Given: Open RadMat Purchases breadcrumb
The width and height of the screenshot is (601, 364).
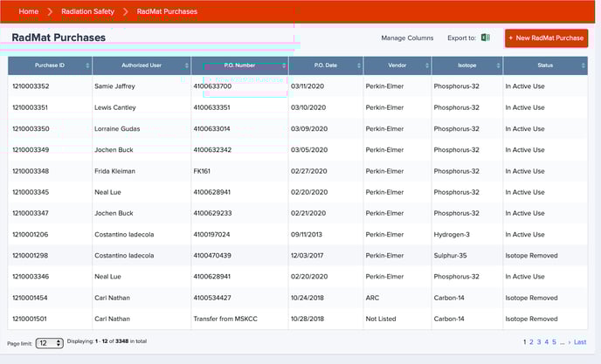Looking at the screenshot, I should [x=167, y=11].
